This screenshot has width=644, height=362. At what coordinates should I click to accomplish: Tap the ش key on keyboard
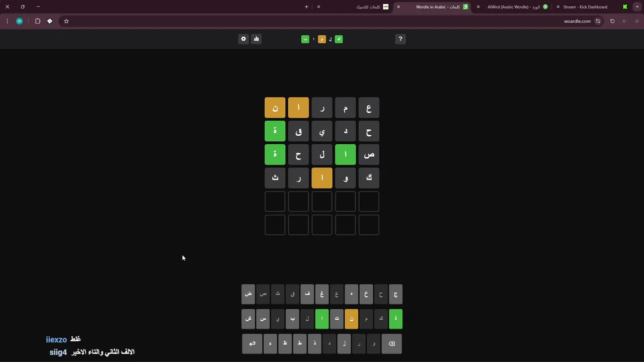249,319
